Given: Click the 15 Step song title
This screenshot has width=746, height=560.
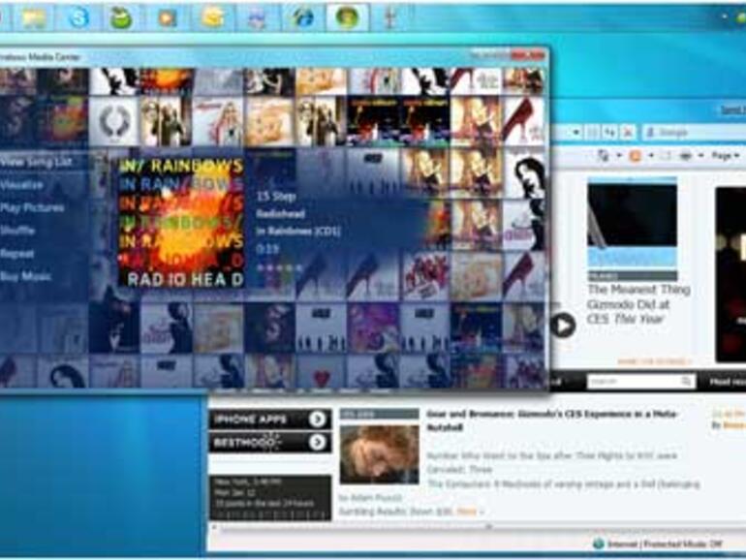Looking at the screenshot, I should (x=276, y=196).
